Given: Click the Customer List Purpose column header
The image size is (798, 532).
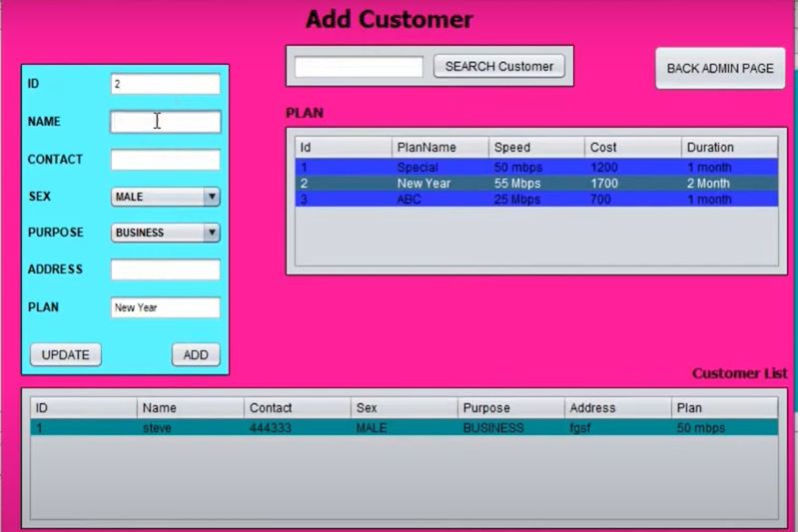Looking at the screenshot, I should pyautogui.click(x=511, y=408).
